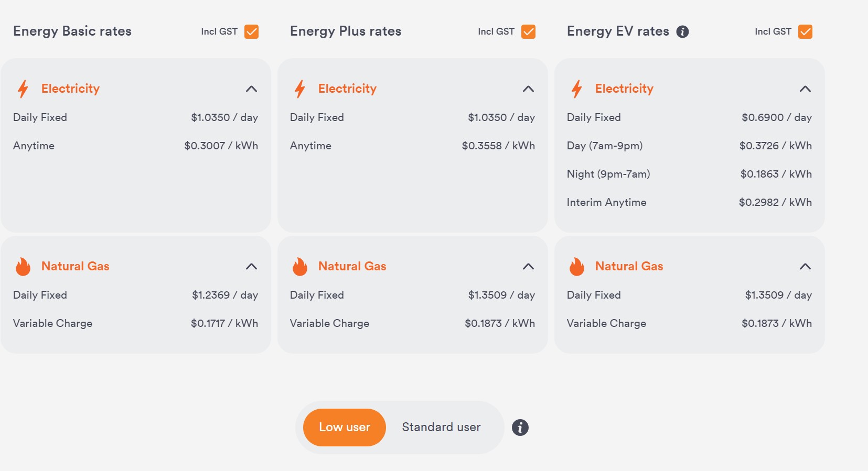Click the info icon beside Energy EV rates

click(x=682, y=31)
